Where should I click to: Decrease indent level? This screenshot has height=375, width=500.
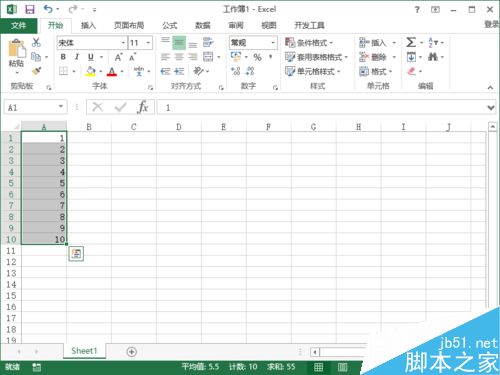(x=165, y=71)
